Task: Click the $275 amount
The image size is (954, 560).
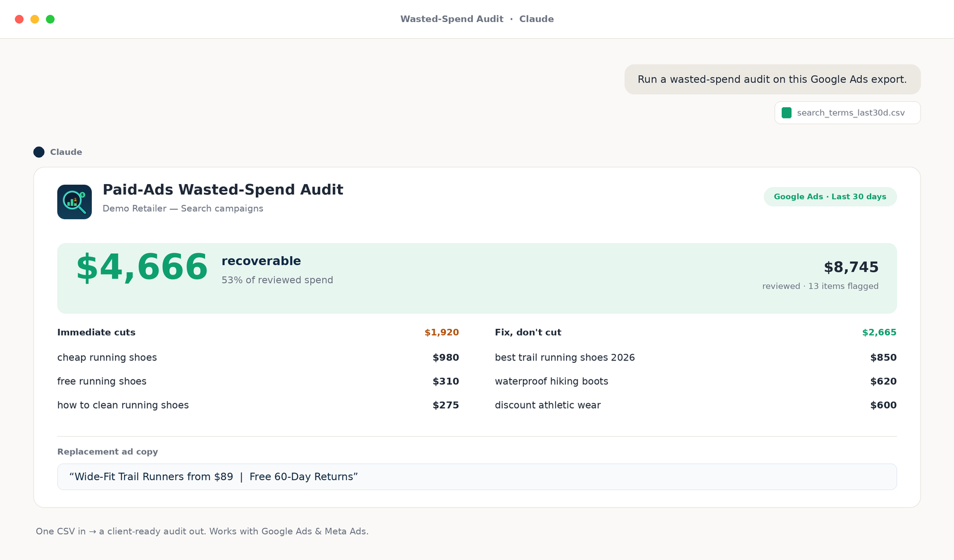Action: [445, 405]
